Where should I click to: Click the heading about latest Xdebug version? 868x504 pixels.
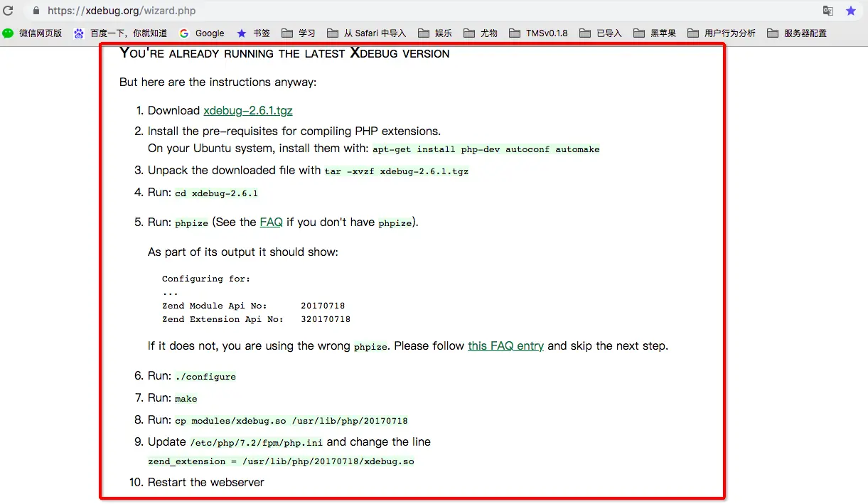tap(284, 53)
